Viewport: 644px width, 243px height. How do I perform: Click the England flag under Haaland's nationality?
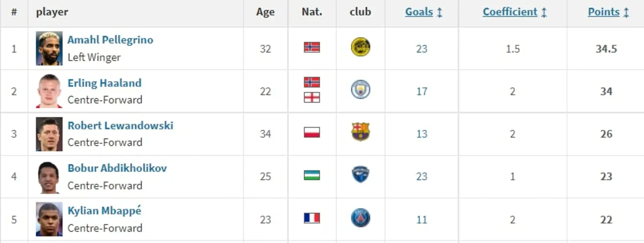point(312,97)
